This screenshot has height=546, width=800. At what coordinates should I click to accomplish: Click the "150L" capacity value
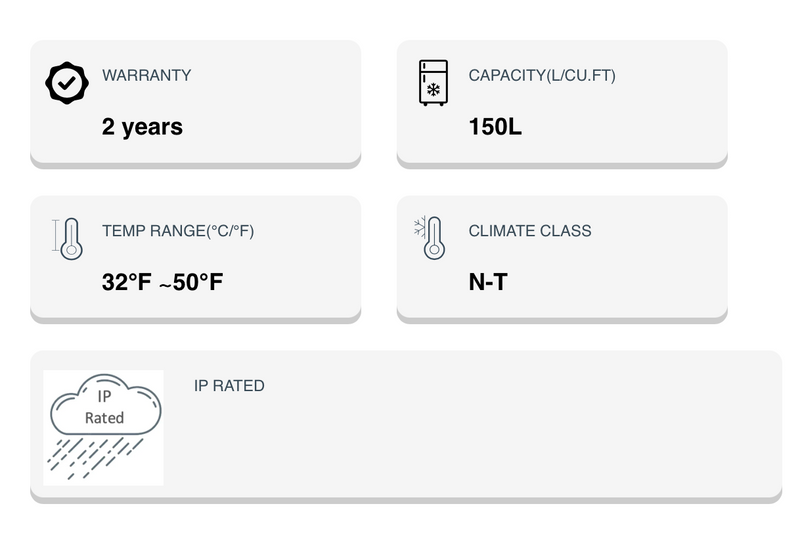pos(495,127)
